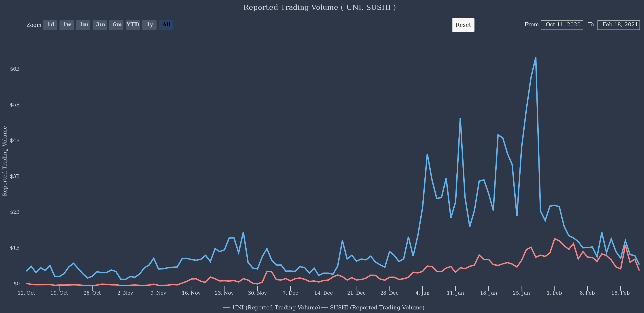This screenshot has height=313, width=644.
Task: Click the chart title text
Action: pos(320,8)
